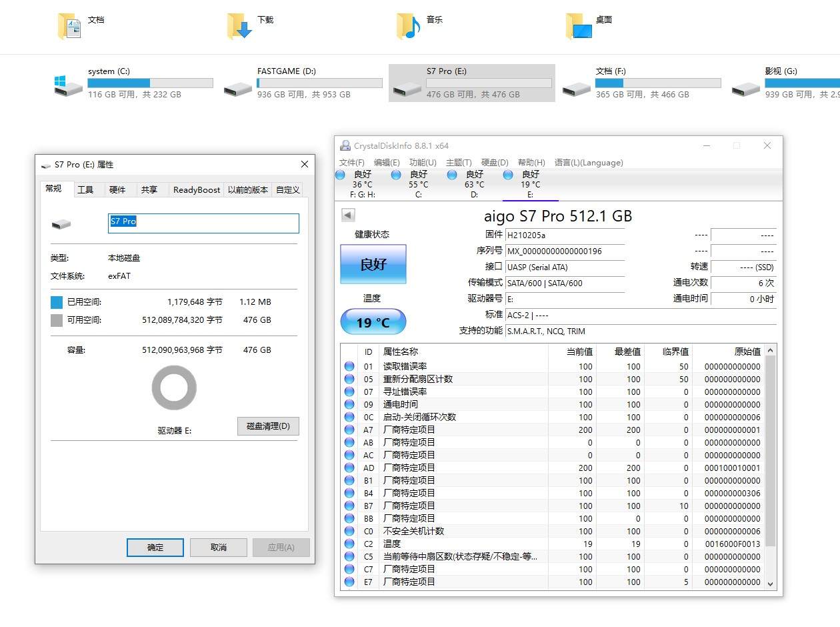Click the firmware field H210205a
840x627 pixels.
pyautogui.click(x=565, y=235)
